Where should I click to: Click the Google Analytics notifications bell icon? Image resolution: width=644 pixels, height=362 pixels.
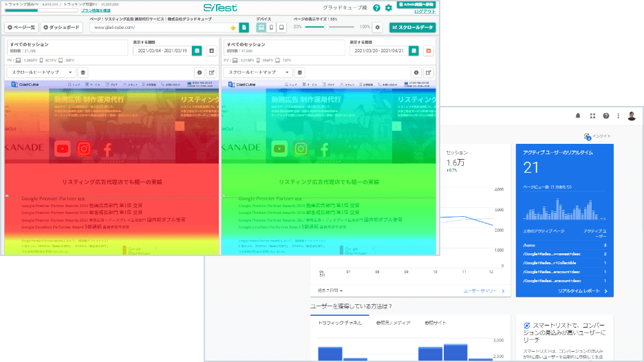click(578, 116)
